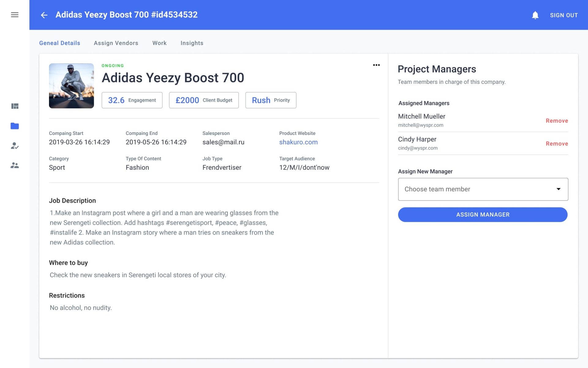The image size is (588, 368).
Task: Open the hamburger menu
Action: click(15, 15)
